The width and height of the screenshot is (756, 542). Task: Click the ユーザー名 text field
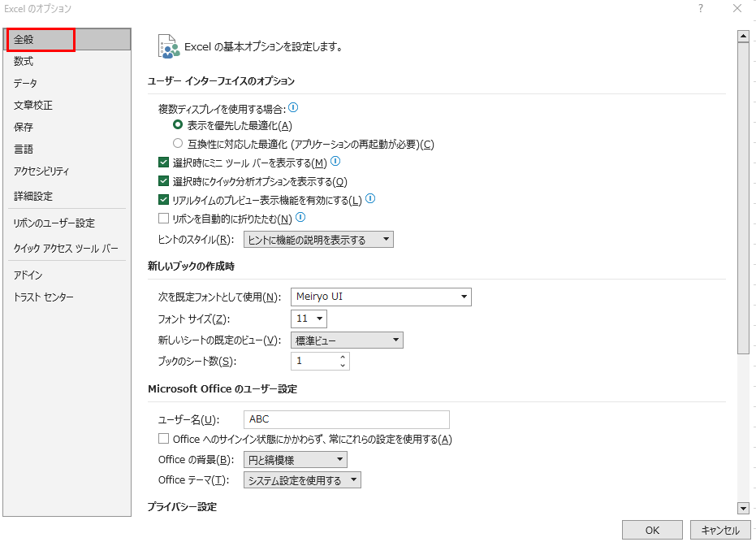(346, 419)
